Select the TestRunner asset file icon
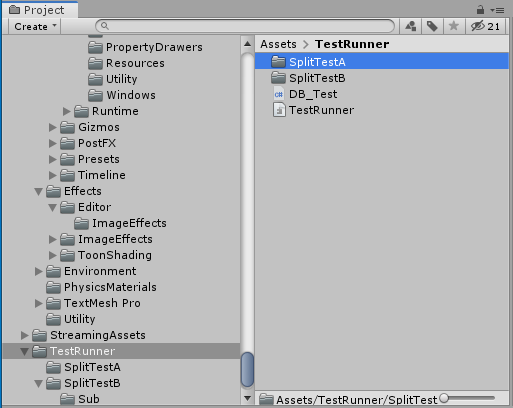The width and height of the screenshot is (513, 408). pos(279,110)
